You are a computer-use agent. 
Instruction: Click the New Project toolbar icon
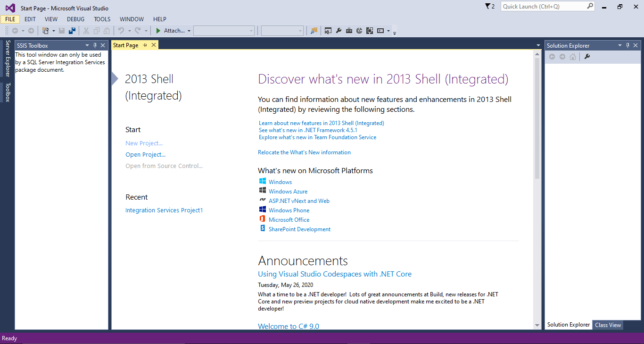tap(45, 31)
